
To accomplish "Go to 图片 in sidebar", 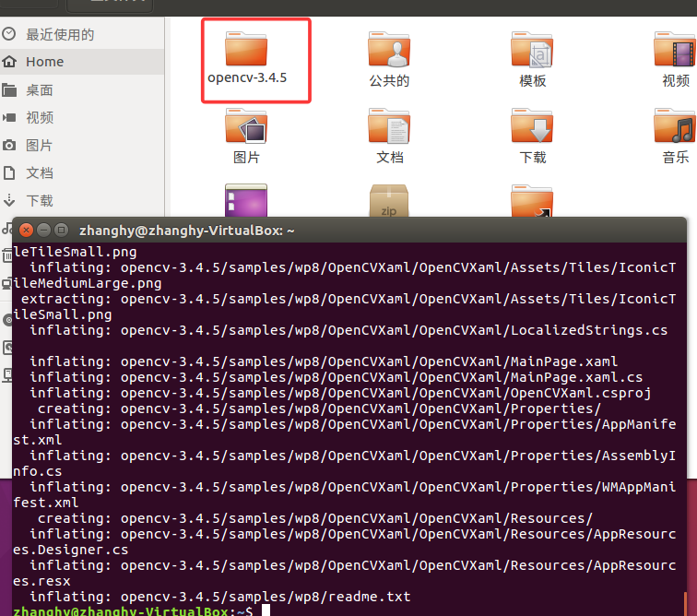I will (82, 146).
